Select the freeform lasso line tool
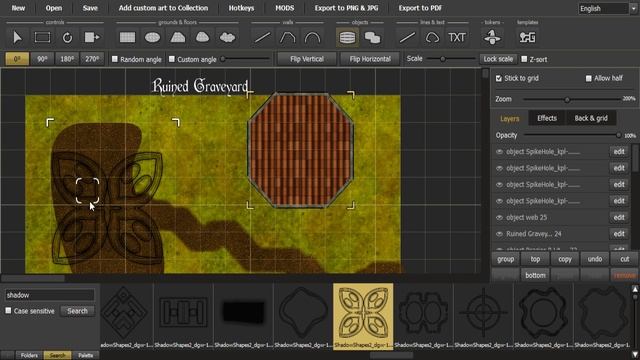This screenshot has width=640, height=360. click(432, 38)
